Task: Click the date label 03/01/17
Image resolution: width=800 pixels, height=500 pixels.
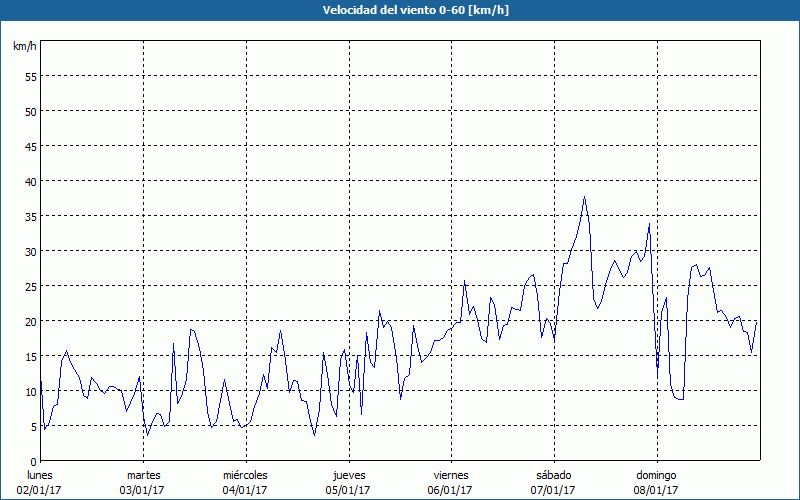Action: (143, 490)
